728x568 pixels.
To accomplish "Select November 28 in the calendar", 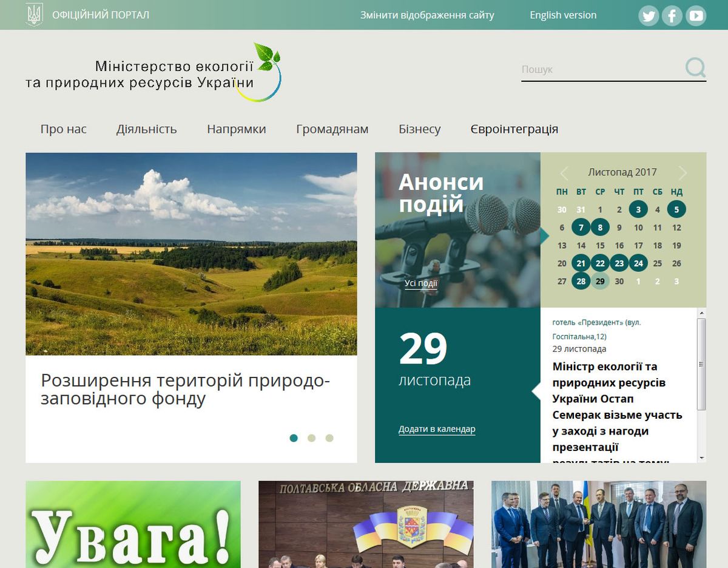I will click(x=581, y=281).
